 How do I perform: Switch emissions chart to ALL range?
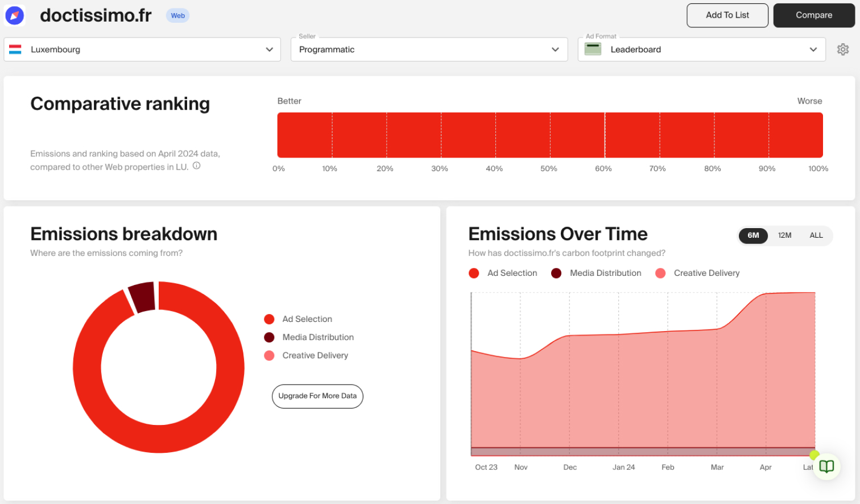point(816,236)
